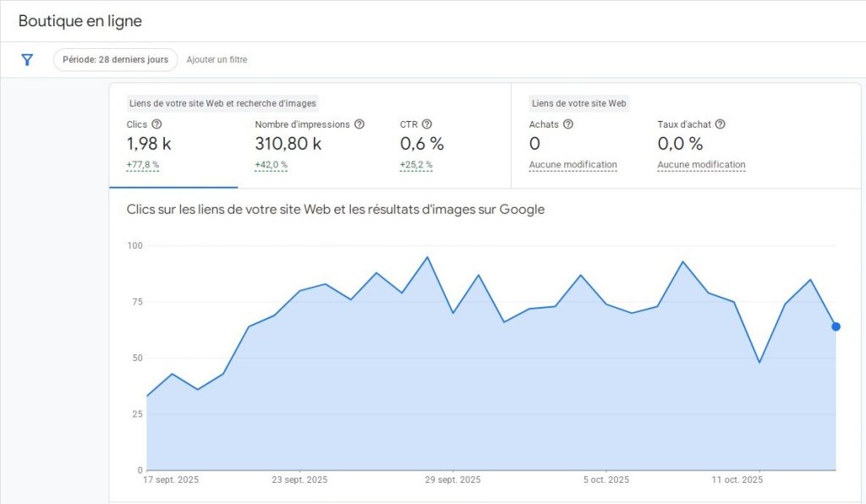Click Ajouter un filtre

[216, 60]
